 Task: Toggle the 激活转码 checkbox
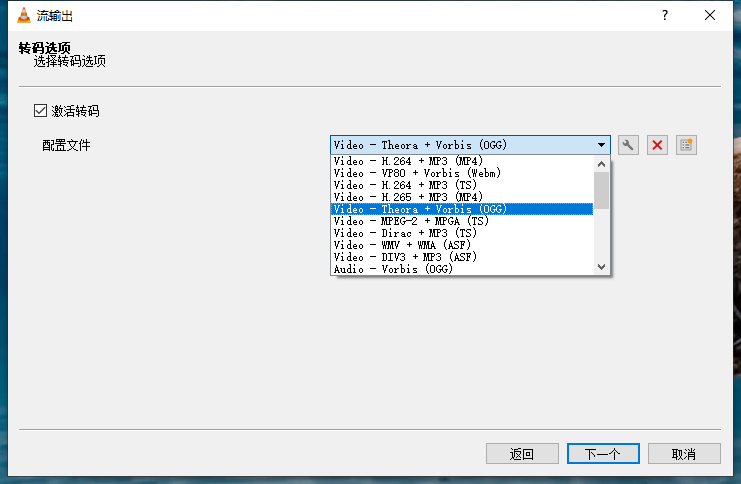point(40,111)
